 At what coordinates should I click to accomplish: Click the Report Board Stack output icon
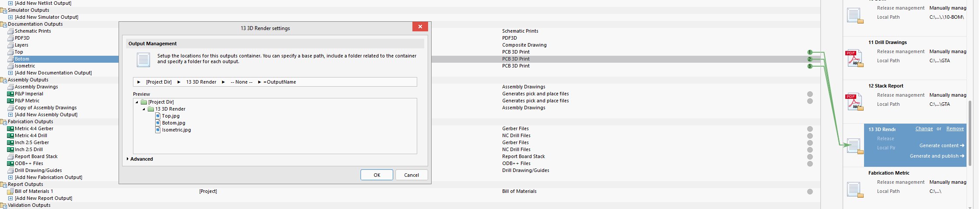coord(11,157)
